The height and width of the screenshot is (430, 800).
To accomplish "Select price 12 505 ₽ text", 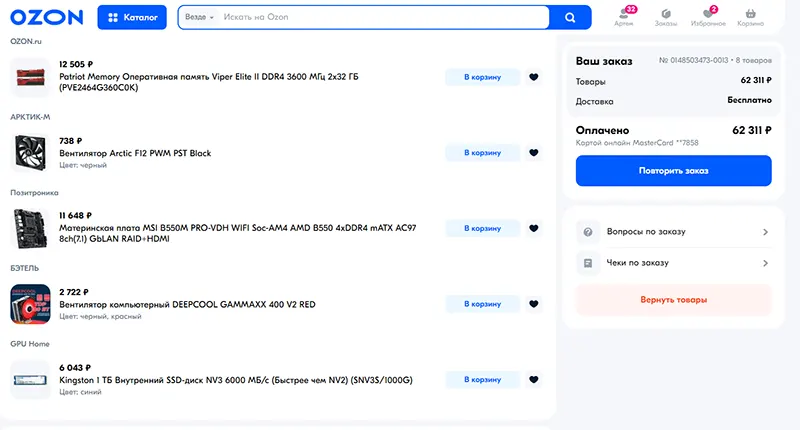I will point(76,64).
